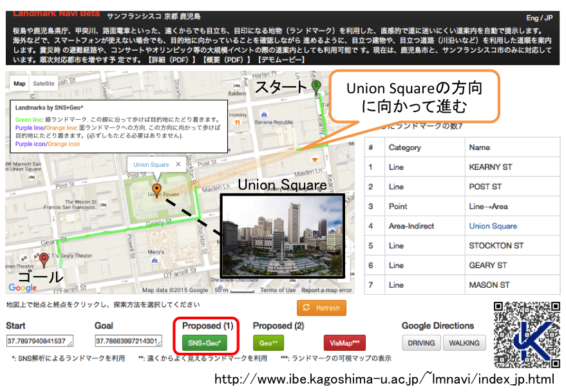Switch to the Map view tab
Image resolution: width=566 pixels, height=392 pixels.
tap(19, 84)
